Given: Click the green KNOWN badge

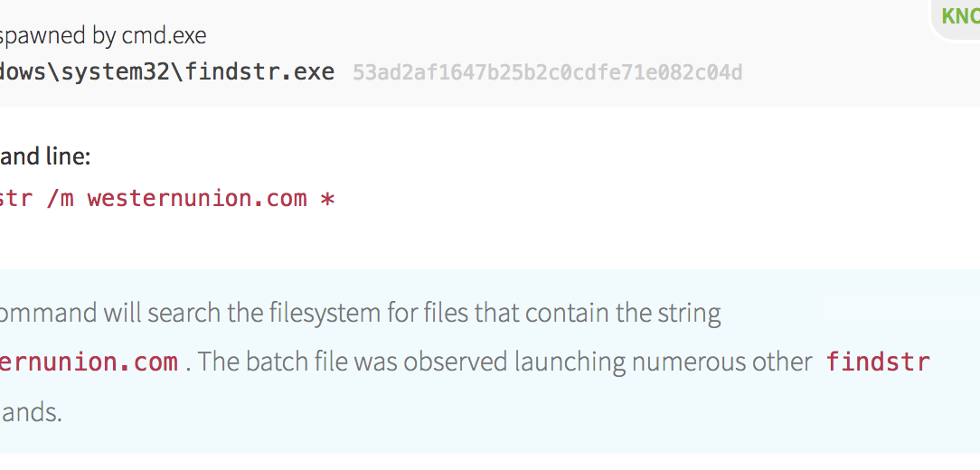Looking at the screenshot, I should pyautogui.click(x=960, y=16).
